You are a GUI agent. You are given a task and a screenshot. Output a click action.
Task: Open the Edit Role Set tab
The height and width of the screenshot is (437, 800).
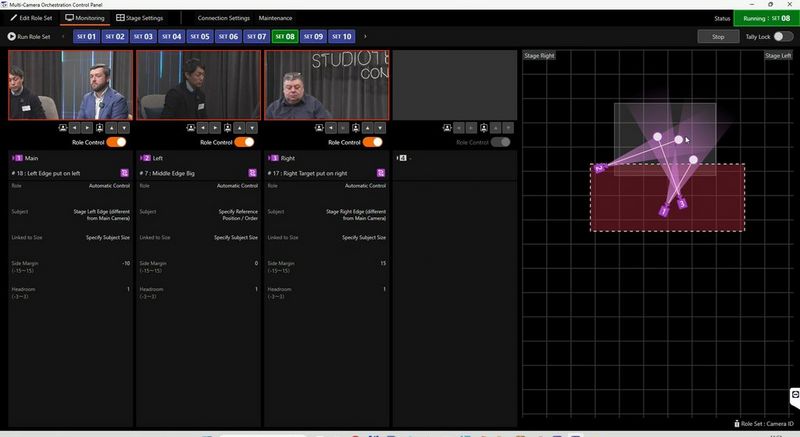(x=31, y=18)
